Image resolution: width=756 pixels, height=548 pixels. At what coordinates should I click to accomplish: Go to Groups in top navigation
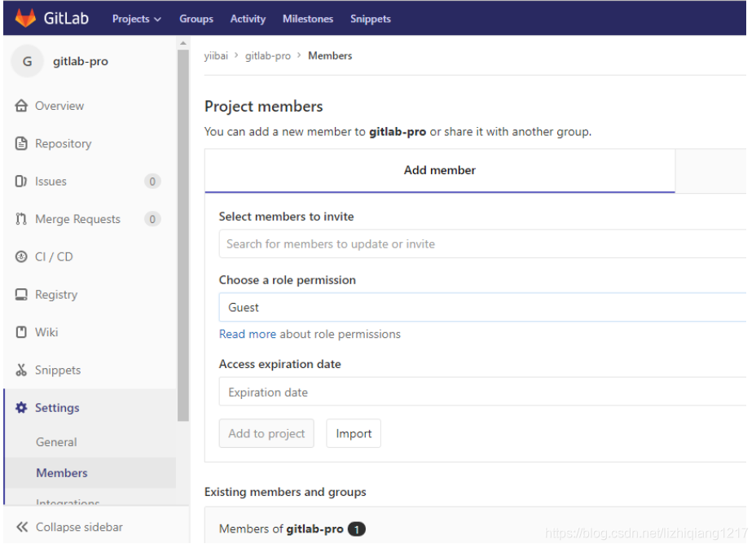coord(196,19)
